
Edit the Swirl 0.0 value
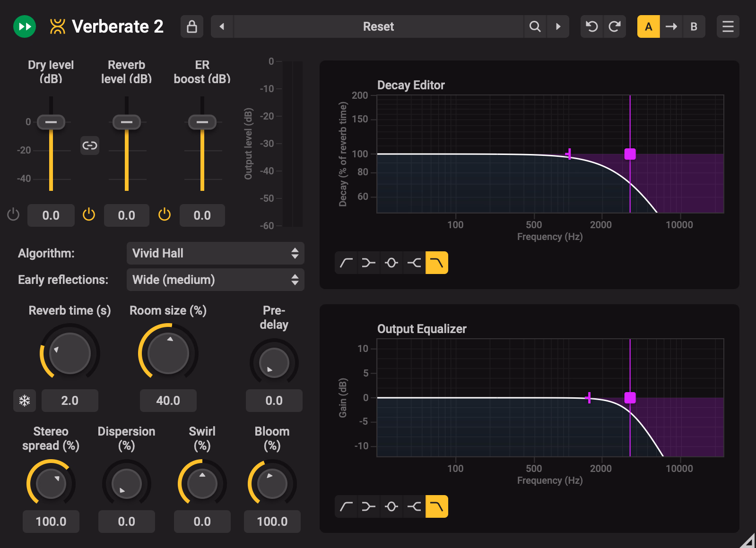click(x=202, y=522)
